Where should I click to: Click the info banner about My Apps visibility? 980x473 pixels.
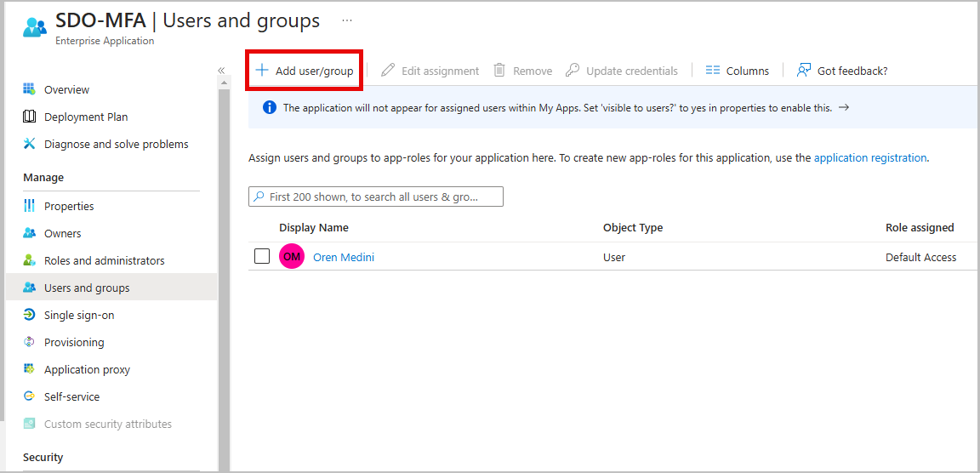[x=613, y=107]
